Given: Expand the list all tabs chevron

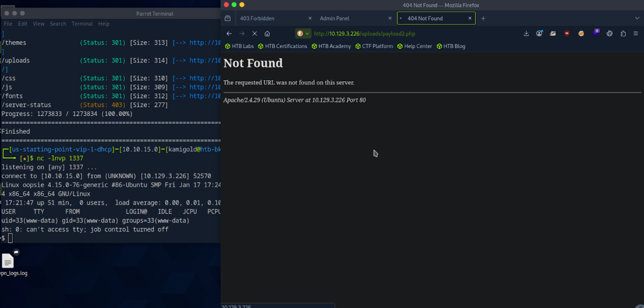Looking at the screenshot, I should (x=636, y=18).
